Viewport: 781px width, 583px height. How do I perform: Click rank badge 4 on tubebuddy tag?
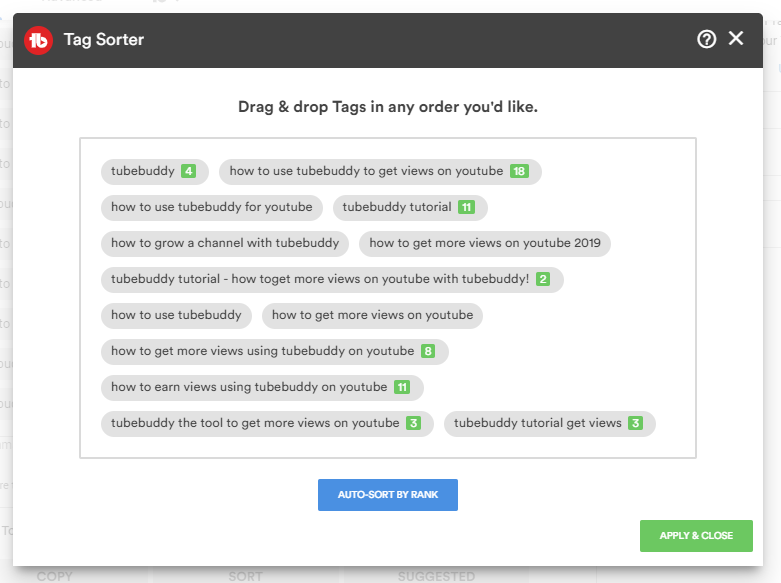(188, 171)
